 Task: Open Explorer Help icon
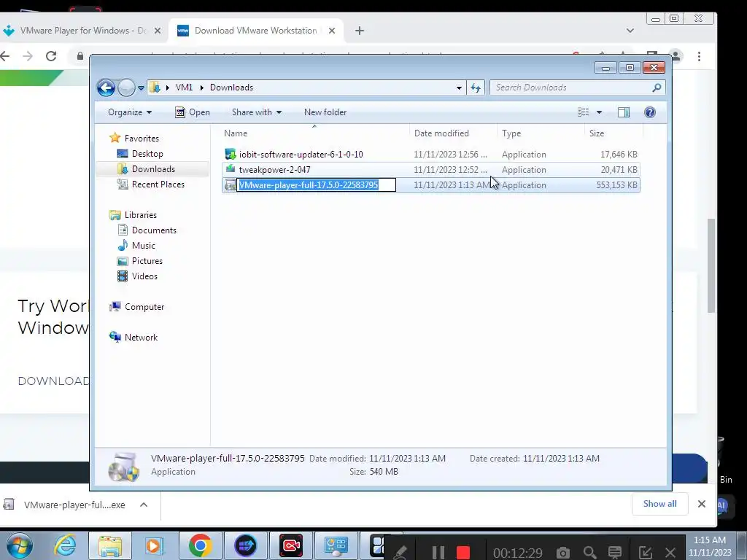pyautogui.click(x=649, y=112)
